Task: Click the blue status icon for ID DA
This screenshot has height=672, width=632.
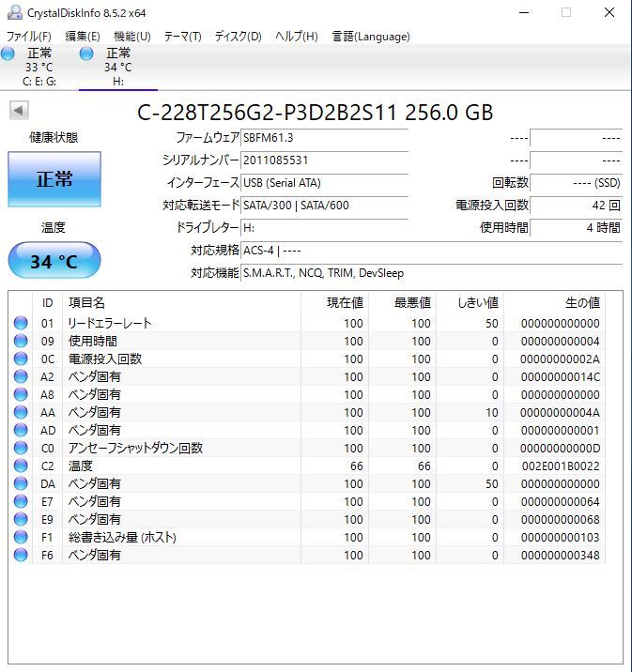Action: coord(21,483)
